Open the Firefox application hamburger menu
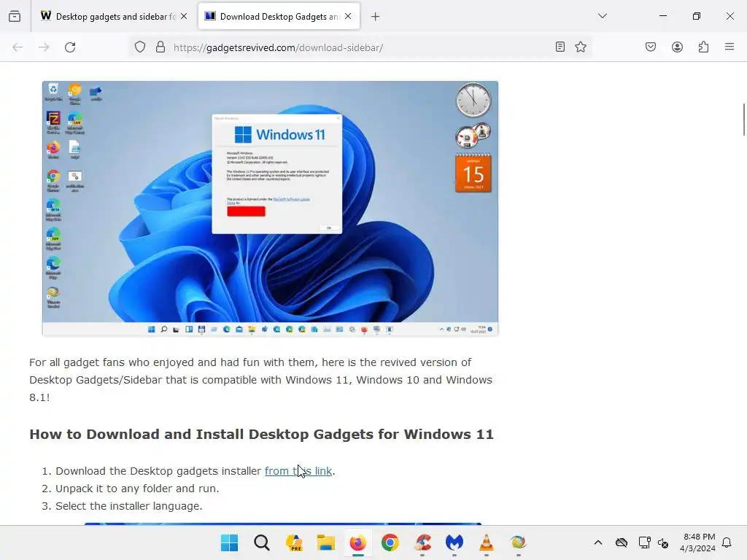747x560 pixels. [x=729, y=47]
